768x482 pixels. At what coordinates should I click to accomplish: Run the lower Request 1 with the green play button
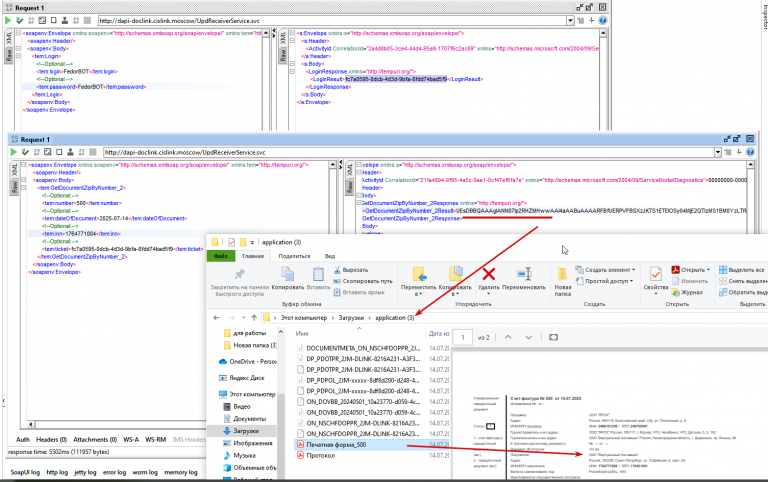coord(14,152)
